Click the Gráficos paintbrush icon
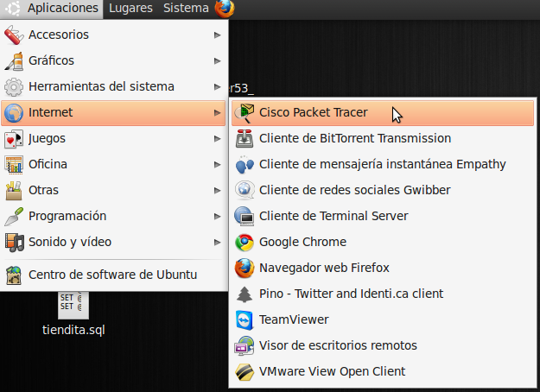Viewport: 540px width, 392px height. click(x=14, y=61)
